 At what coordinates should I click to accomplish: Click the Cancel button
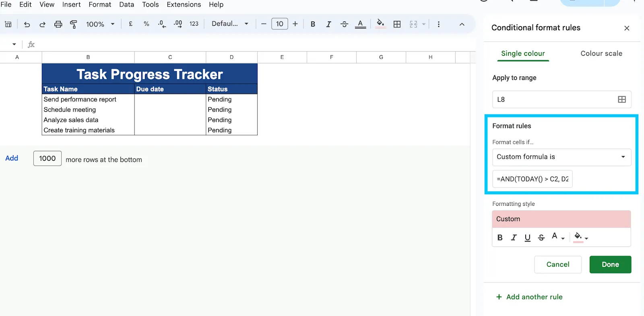click(557, 265)
